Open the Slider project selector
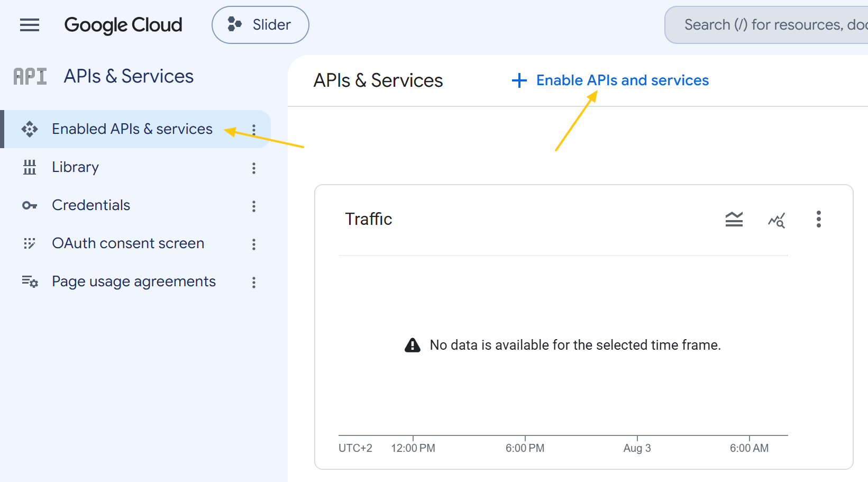868x482 pixels. [260, 25]
